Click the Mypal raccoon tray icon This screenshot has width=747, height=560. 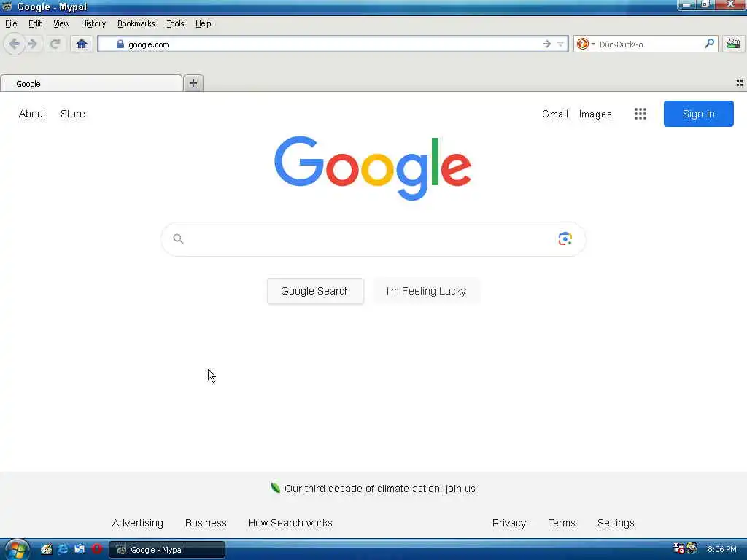point(692,549)
